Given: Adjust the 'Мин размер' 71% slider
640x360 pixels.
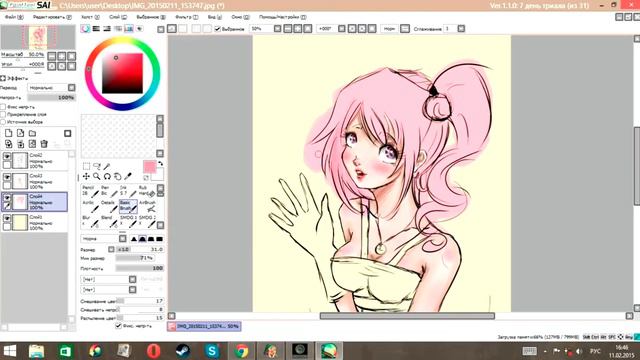Looking at the screenshot, I should click(x=135, y=258).
